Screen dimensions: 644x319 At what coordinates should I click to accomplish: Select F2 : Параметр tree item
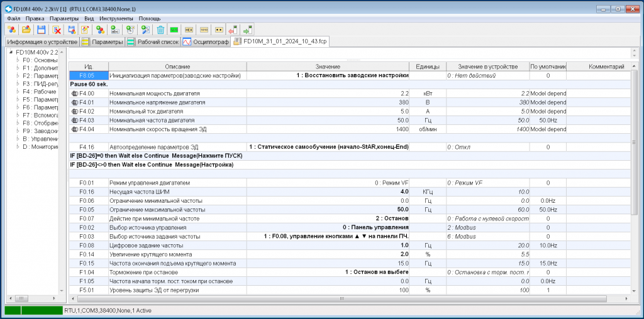point(40,76)
